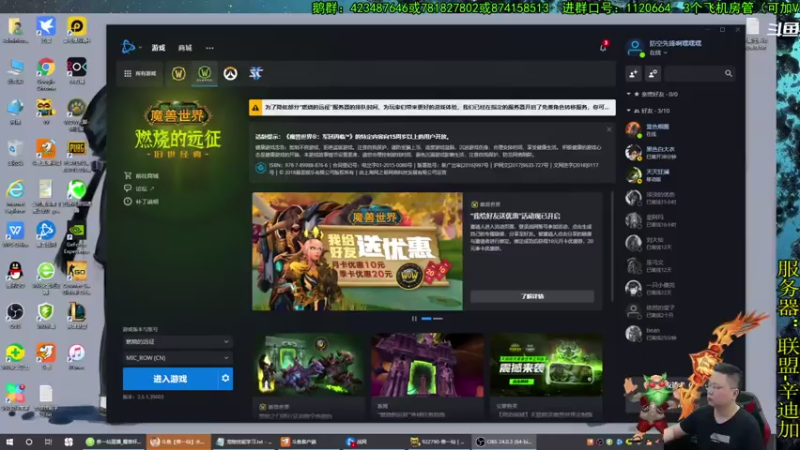Open the shop cart link in sidebar
800x450 pixels.
pos(141,176)
